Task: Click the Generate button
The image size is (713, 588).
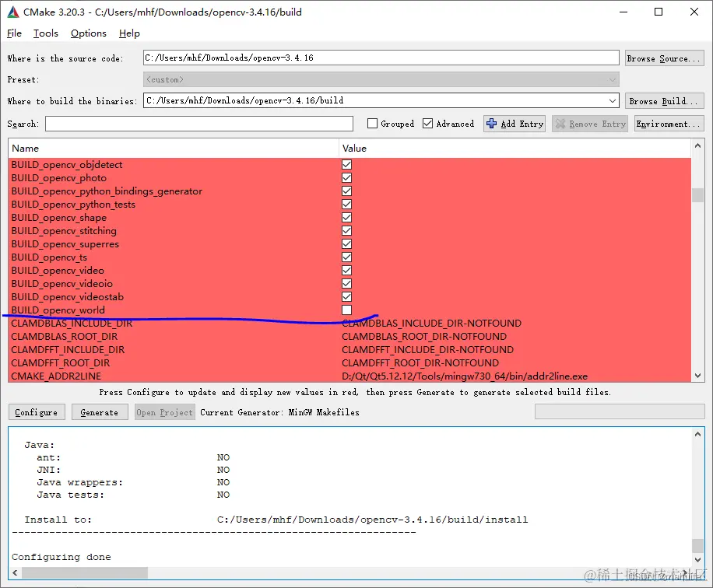Action: (99, 412)
